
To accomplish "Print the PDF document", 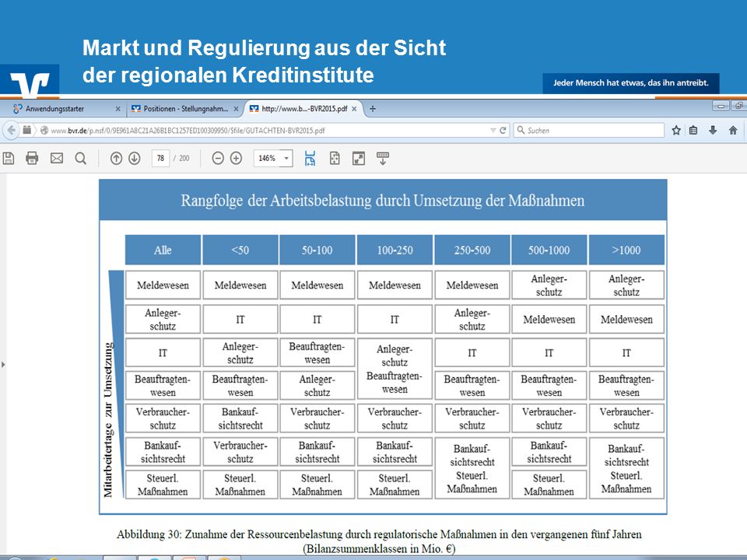I will point(32,158).
